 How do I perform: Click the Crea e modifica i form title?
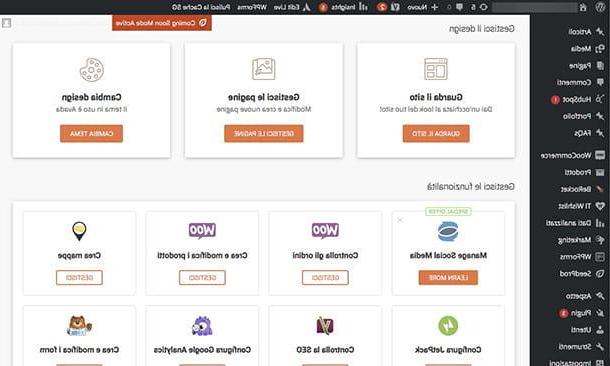tap(79, 350)
